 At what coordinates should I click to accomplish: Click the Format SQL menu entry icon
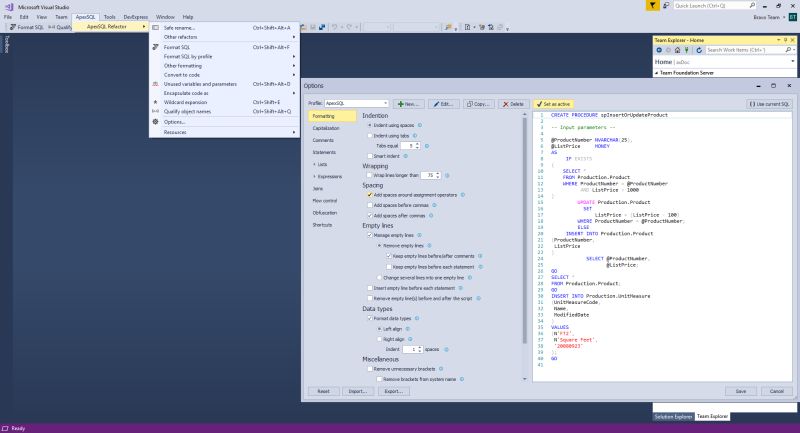156,47
